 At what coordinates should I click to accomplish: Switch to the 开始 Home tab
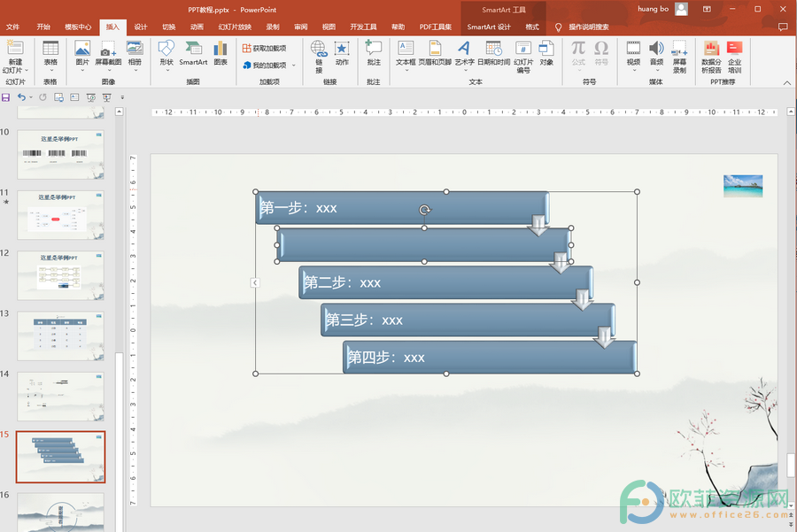pos(43,27)
